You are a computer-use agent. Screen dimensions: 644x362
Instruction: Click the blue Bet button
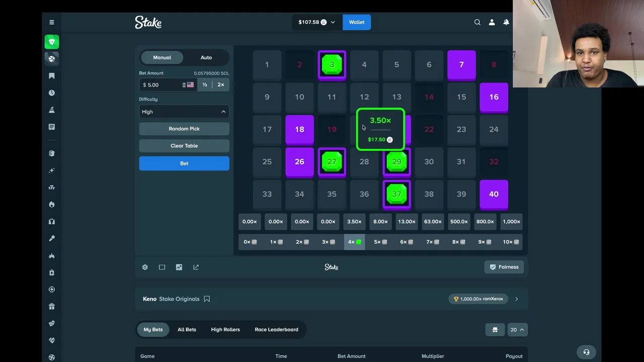click(x=184, y=163)
